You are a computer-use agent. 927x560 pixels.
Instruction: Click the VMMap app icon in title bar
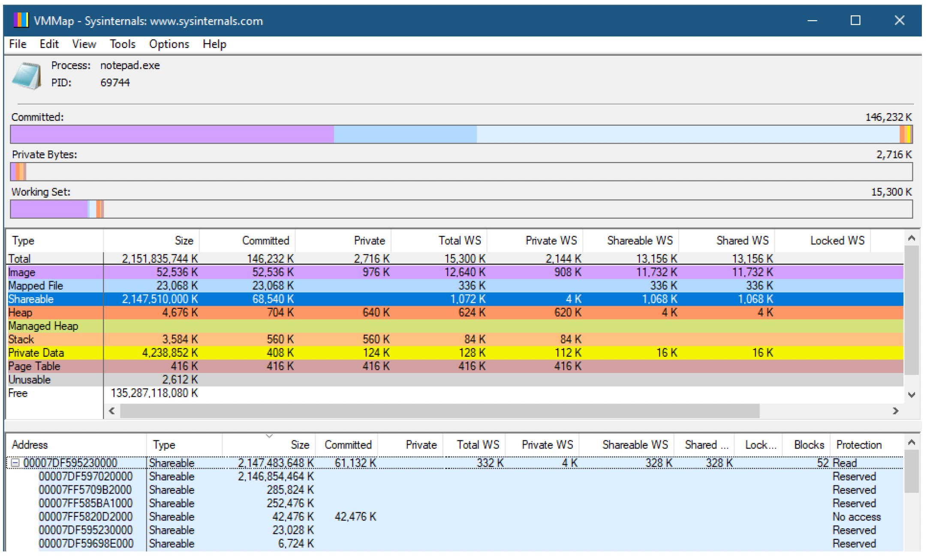(21, 21)
